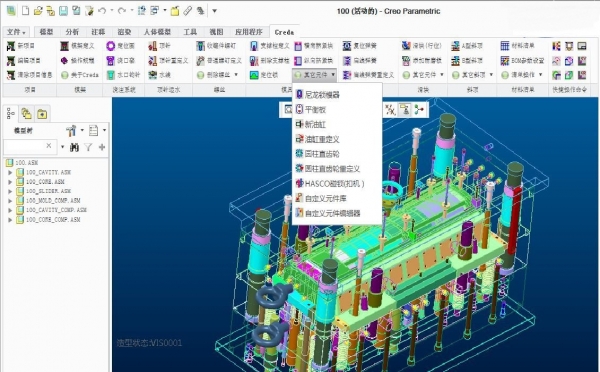600x372 pixels.
Task: Choose 尼龙胶塞器 from the dropdown menu
Action: (x=337, y=95)
